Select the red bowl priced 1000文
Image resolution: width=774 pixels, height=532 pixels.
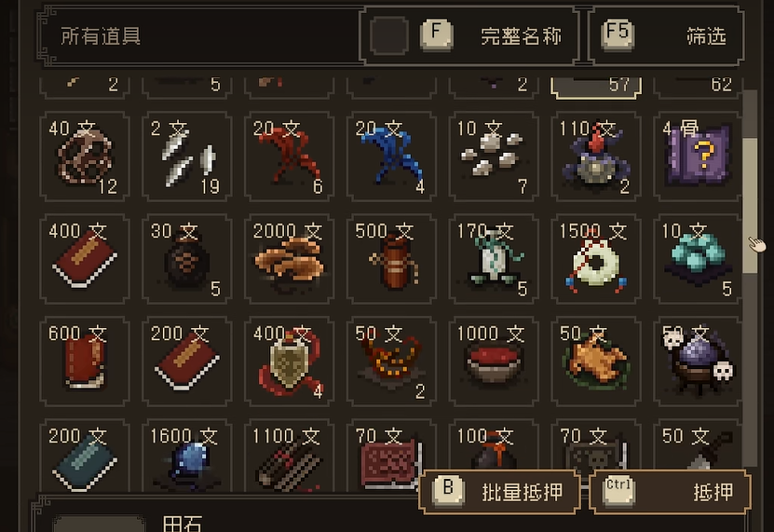click(494, 361)
